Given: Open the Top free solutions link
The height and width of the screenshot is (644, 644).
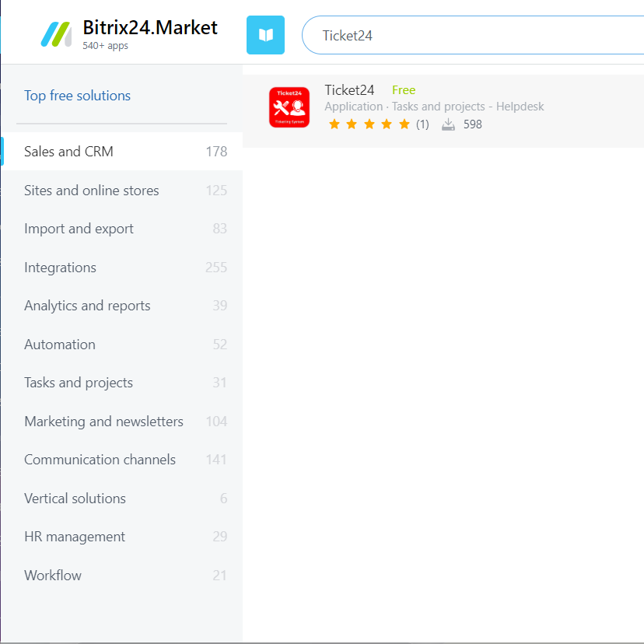Looking at the screenshot, I should 77,96.
